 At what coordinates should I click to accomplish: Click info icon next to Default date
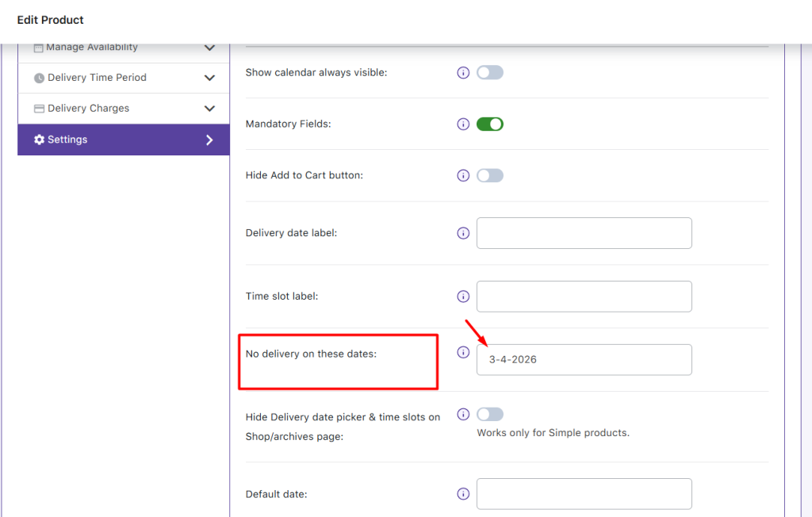point(463,494)
